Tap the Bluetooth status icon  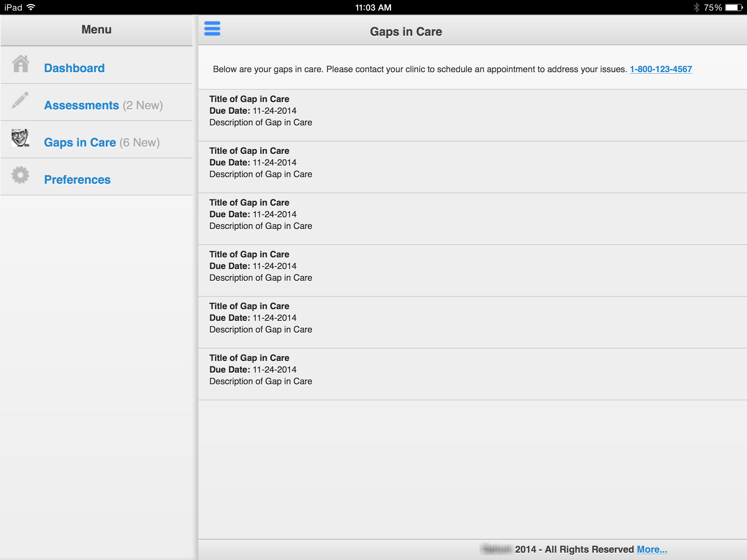[696, 7]
